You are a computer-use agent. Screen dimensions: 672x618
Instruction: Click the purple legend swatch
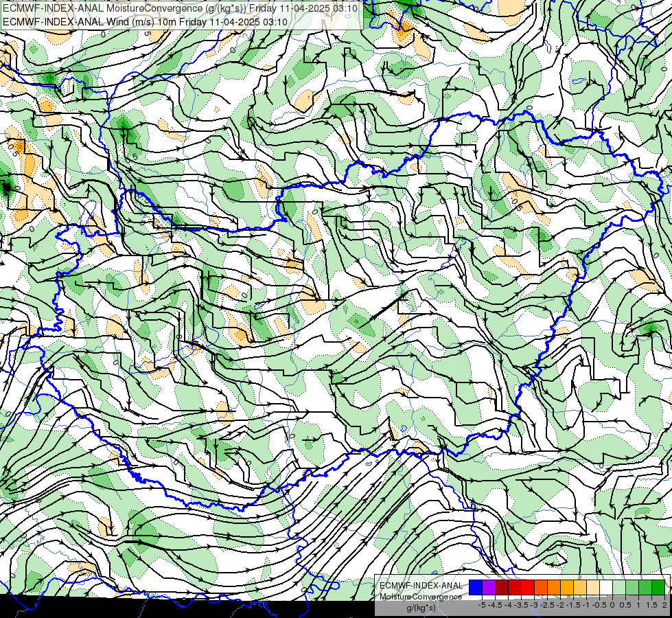(x=489, y=587)
